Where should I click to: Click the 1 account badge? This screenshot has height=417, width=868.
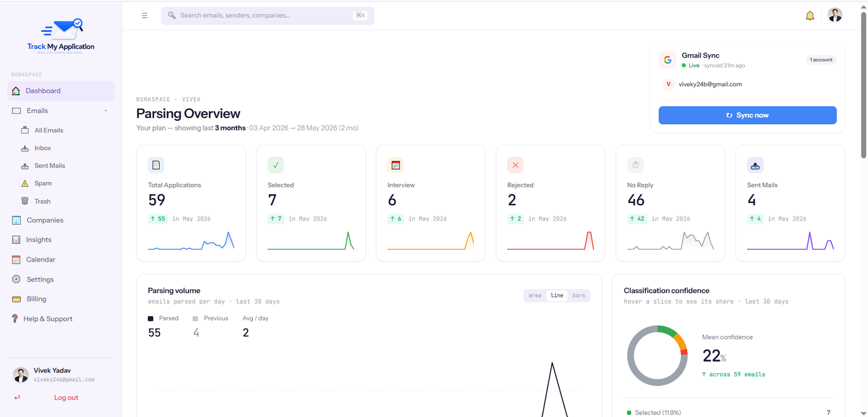821,60
